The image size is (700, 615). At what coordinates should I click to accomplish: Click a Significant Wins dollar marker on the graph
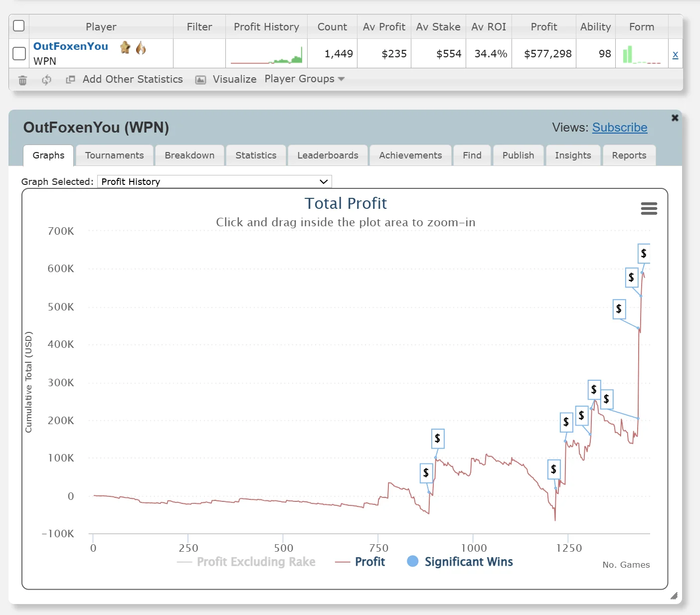click(437, 439)
